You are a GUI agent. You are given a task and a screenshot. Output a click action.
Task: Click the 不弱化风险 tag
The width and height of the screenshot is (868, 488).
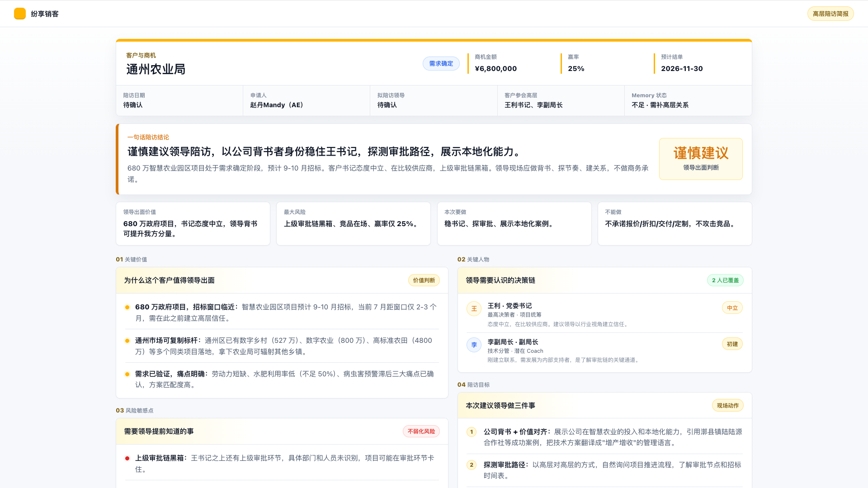click(421, 431)
